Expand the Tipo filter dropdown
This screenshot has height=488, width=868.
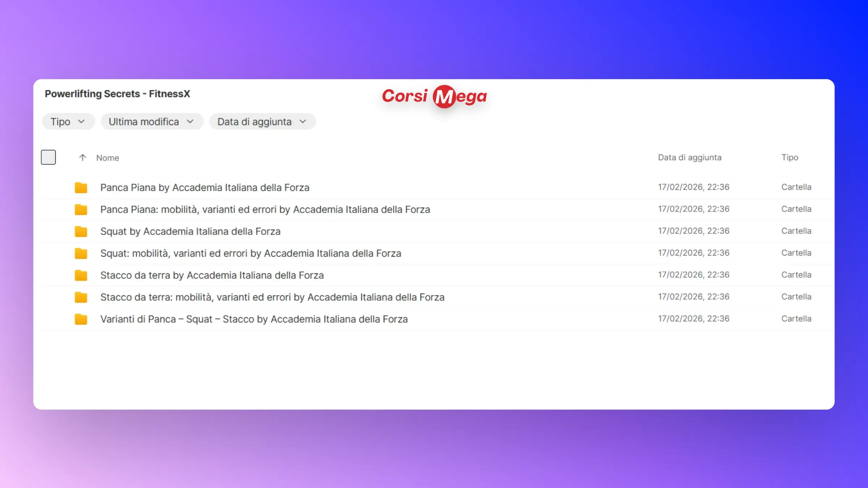68,122
